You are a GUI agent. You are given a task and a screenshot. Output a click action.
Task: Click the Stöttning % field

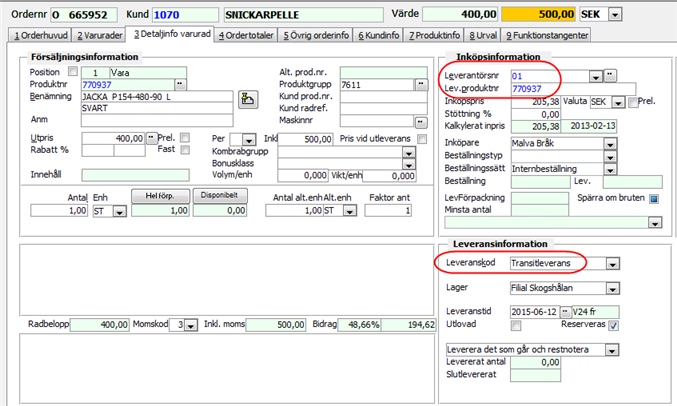pyautogui.click(x=535, y=114)
